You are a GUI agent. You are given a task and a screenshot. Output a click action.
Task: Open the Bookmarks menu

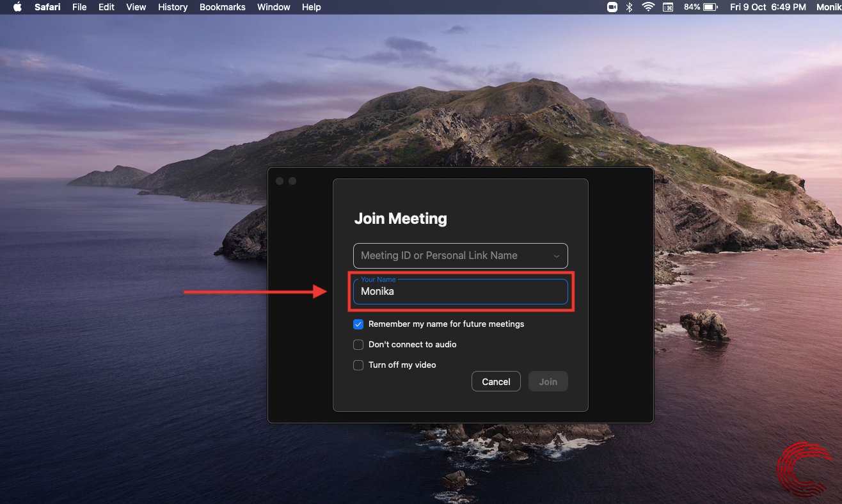[223, 7]
